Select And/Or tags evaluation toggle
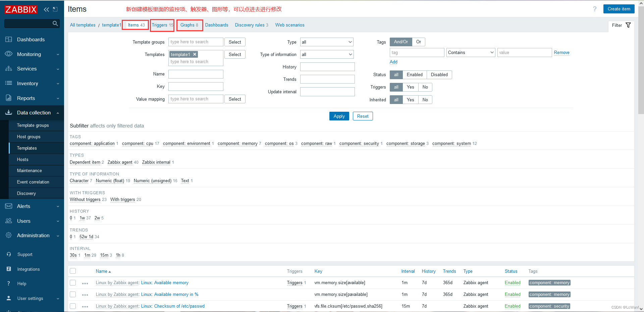 401,42
